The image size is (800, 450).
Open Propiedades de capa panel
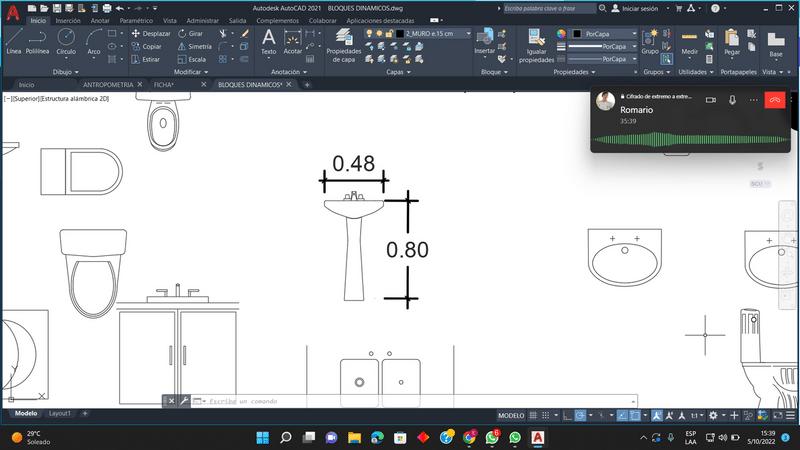pos(343,46)
